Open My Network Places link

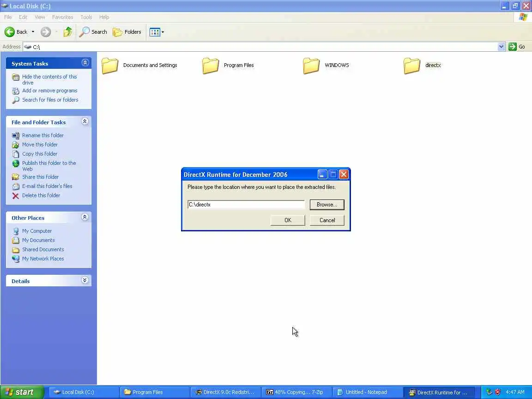(x=43, y=259)
